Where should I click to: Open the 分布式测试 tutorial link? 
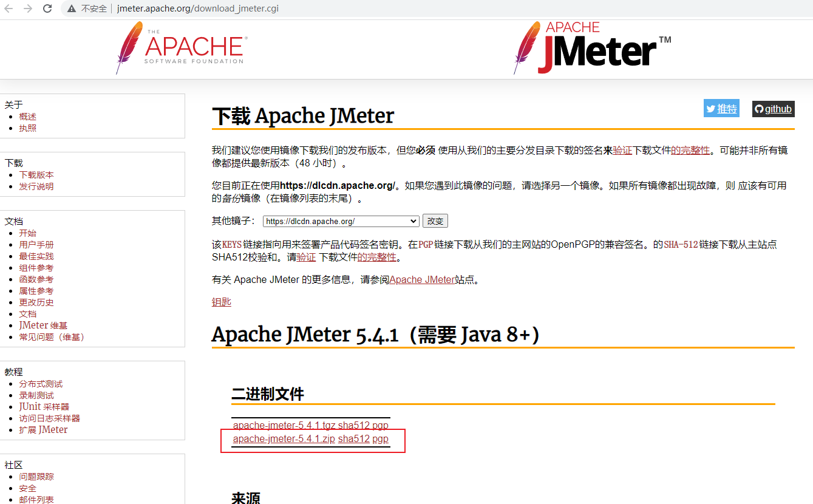[41, 384]
